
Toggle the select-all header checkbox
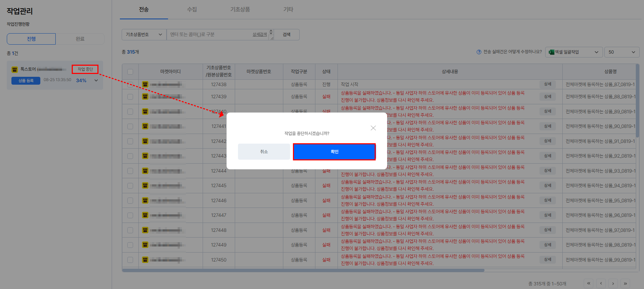130,72
